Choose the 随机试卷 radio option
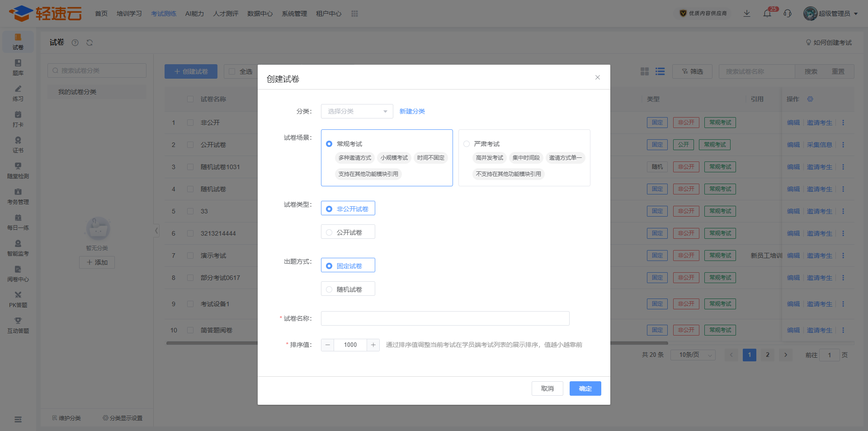Screen dimensions: 868x431 coord(329,289)
